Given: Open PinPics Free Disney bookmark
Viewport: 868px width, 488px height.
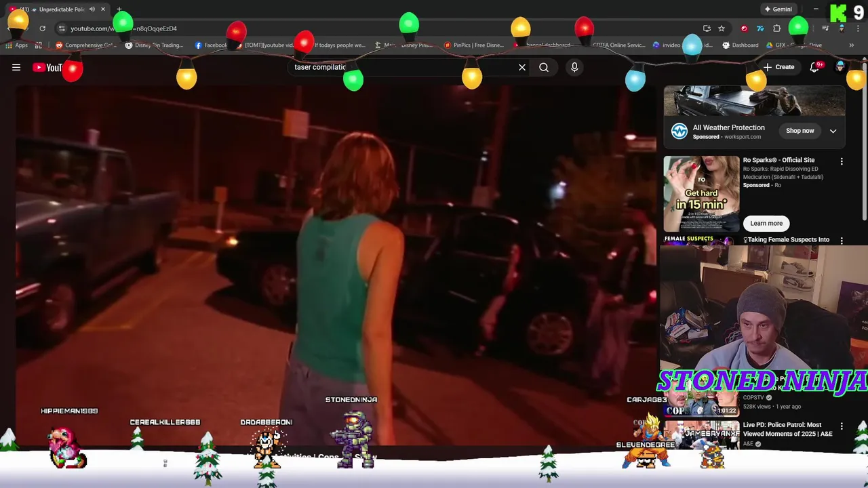Looking at the screenshot, I should tap(473, 45).
